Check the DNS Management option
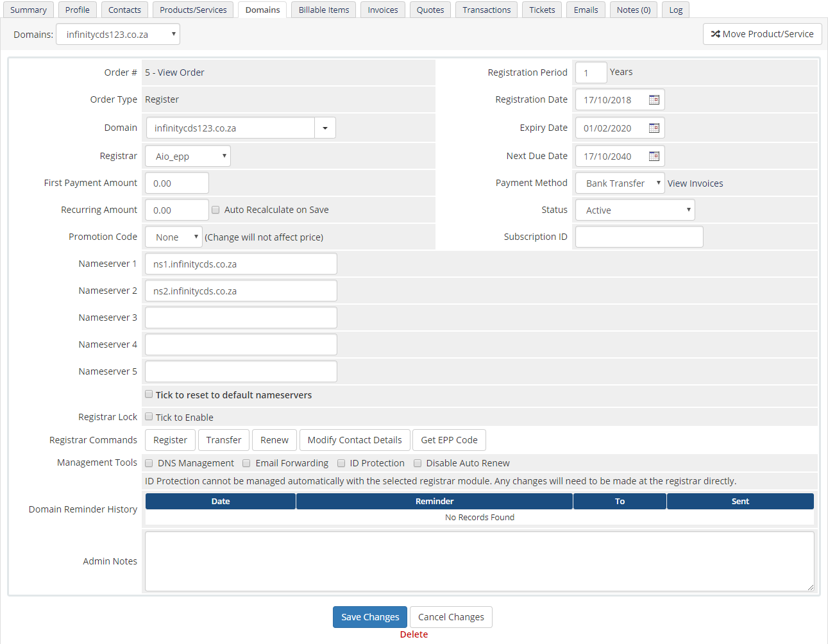Screen dimensions: 828x644 pos(149,463)
